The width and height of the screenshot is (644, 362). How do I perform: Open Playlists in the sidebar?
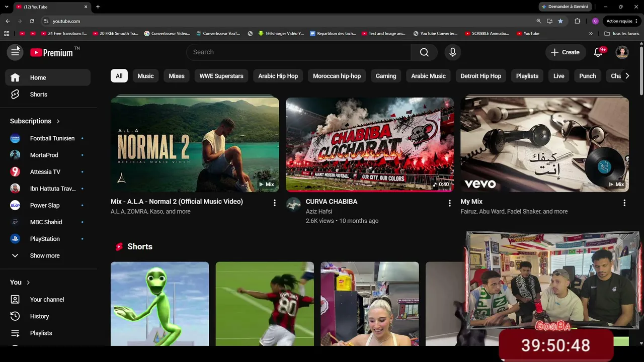coord(48,333)
